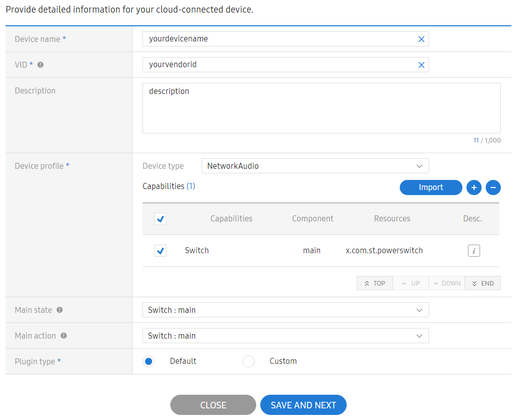Open Switch capability description info

click(x=474, y=251)
